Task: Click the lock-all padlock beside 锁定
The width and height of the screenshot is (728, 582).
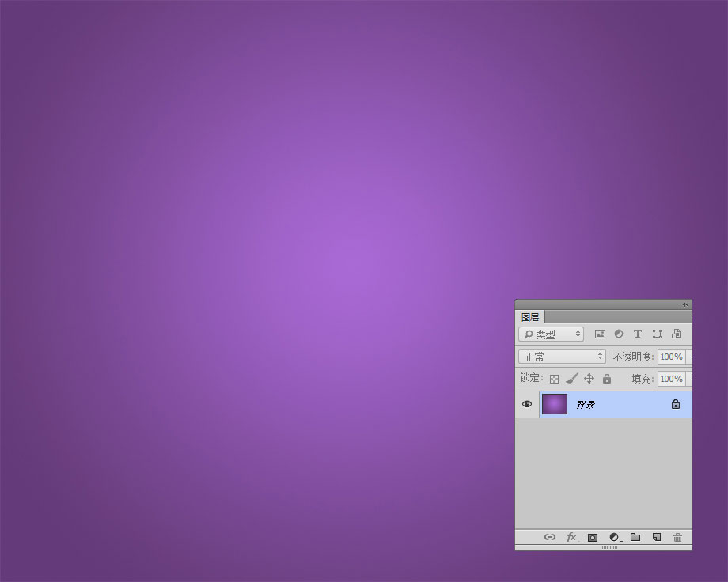Action: tap(606, 379)
